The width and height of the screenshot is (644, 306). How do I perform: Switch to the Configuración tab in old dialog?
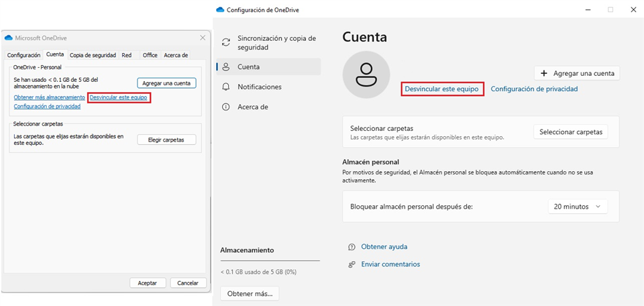pos(24,55)
